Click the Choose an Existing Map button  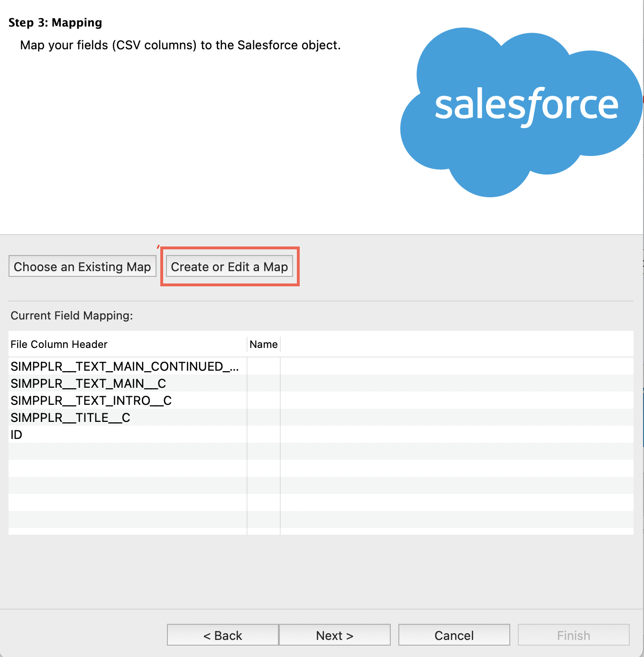83,266
